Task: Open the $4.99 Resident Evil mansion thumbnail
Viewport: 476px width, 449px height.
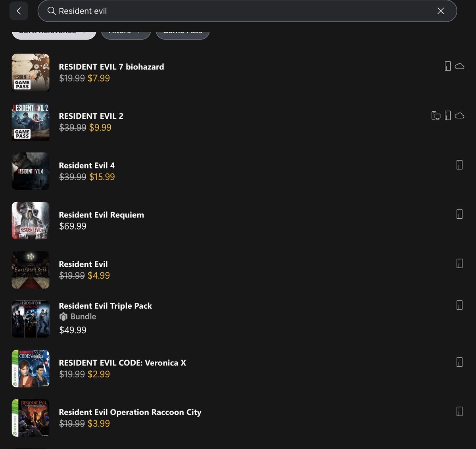Action: click(x=31, y=270)
